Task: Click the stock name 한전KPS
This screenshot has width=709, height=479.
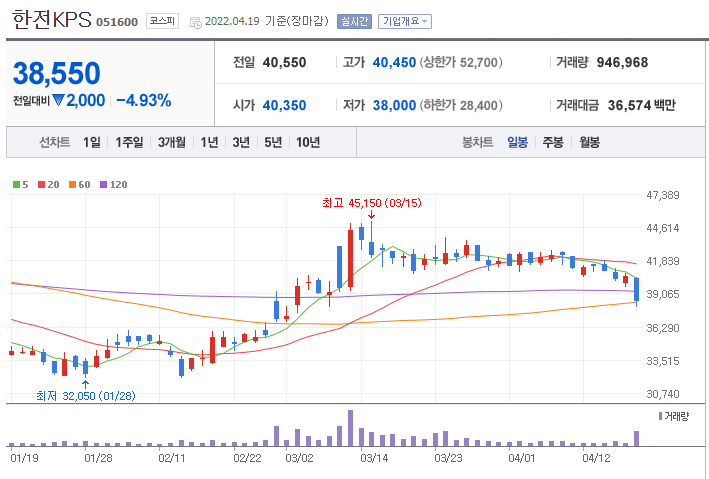Action: coord(52,20)
